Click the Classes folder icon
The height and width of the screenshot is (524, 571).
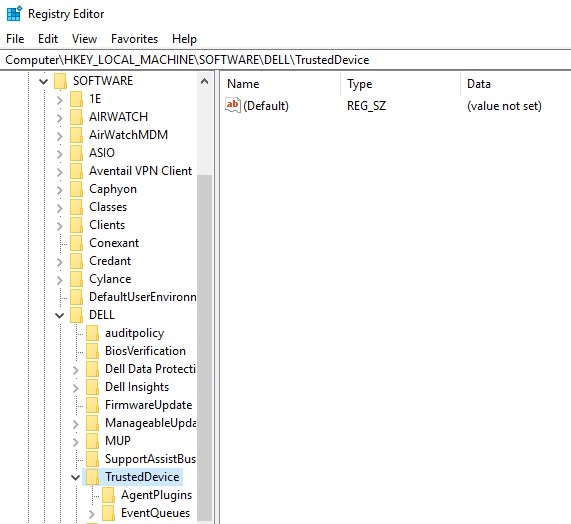pyautogui.click(x=76, y=207)
